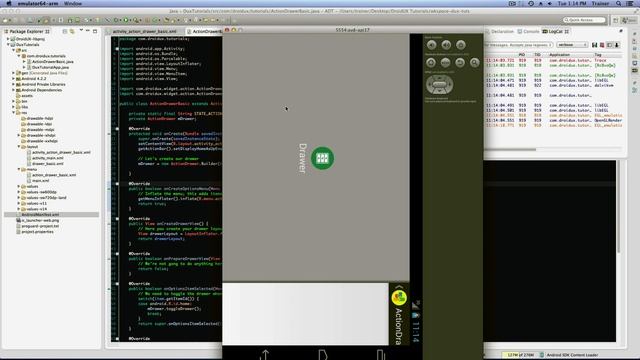Expand Android Private Libraries
640x360 pixels.
(13, 84)
